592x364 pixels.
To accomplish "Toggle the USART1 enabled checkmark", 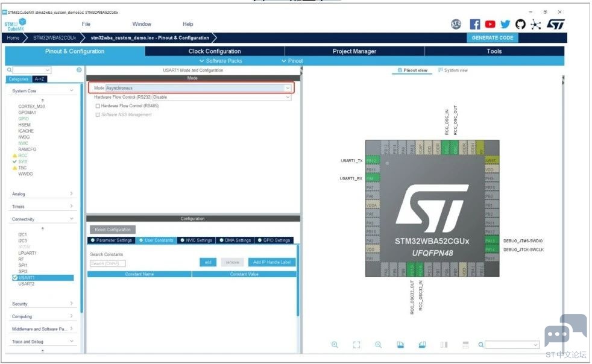I will point(14,278).
